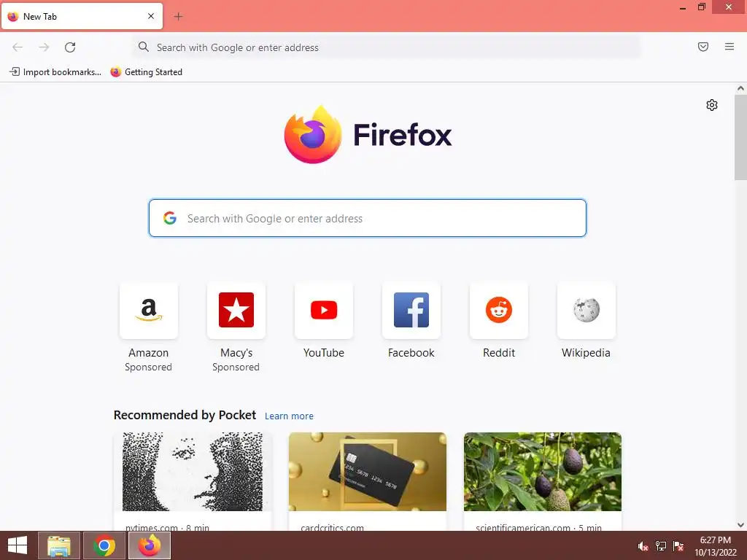The height and width of the screenshot is (560, 747).
Task: Click the Google G icon in search box
Action: click(170, 218)
